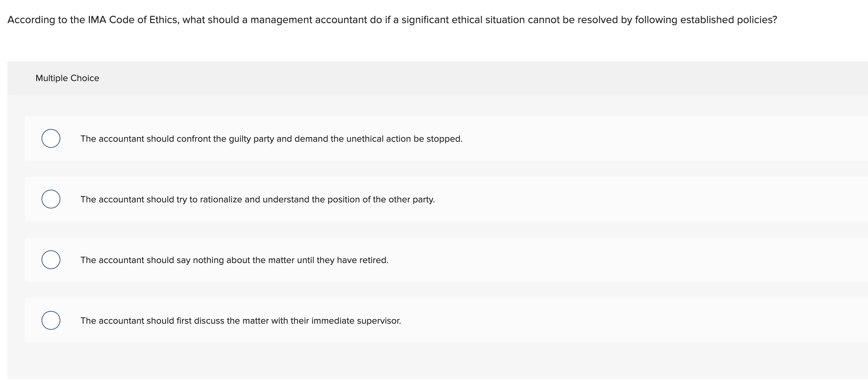The width and height of the screenshot is (868, 380).
Task: Select the radio button for the third choice
Action: tap(51, 260)
